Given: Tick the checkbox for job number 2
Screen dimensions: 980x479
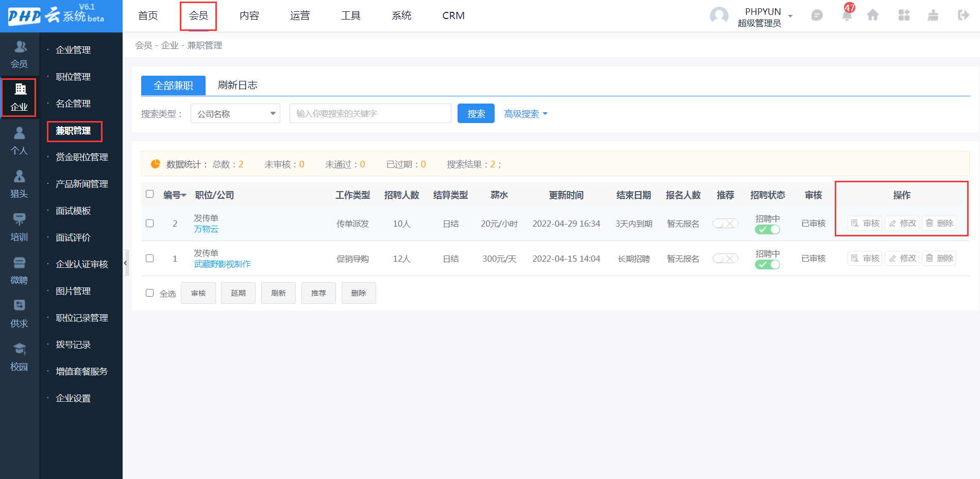Looking at the screenshot, I should [150, 223].
